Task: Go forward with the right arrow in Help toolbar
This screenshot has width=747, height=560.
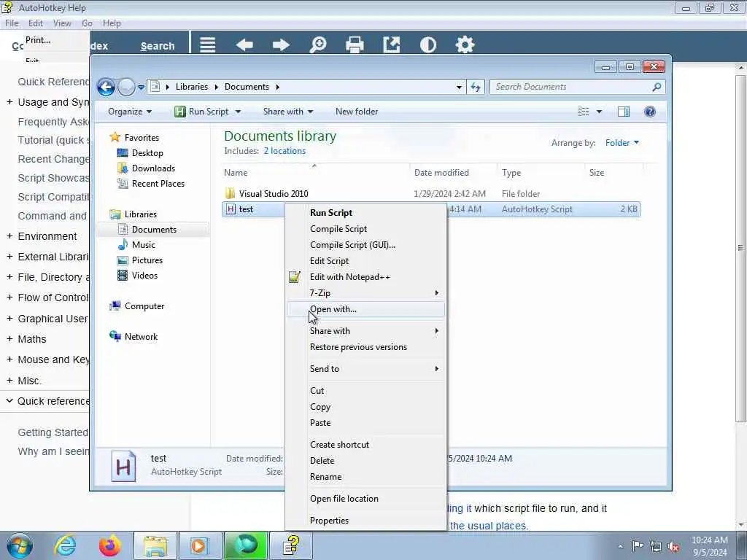Action: click(x=281, y=45)
